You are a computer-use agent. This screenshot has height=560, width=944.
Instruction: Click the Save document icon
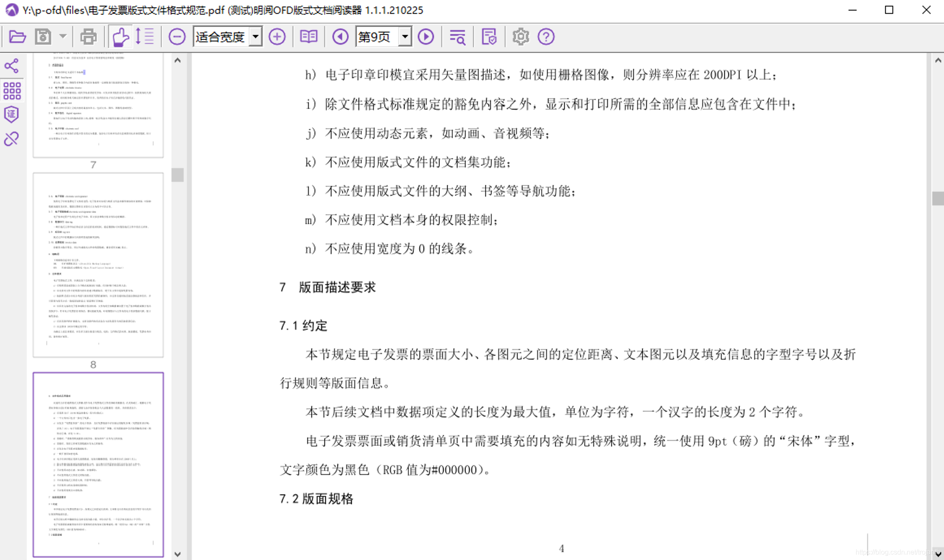43,37
